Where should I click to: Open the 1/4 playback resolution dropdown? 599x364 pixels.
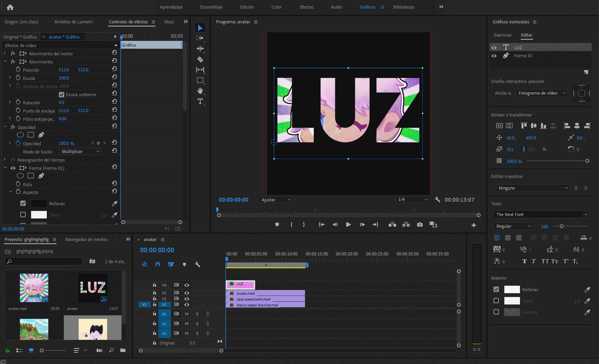pyautogui.click(x=413, y=199)
